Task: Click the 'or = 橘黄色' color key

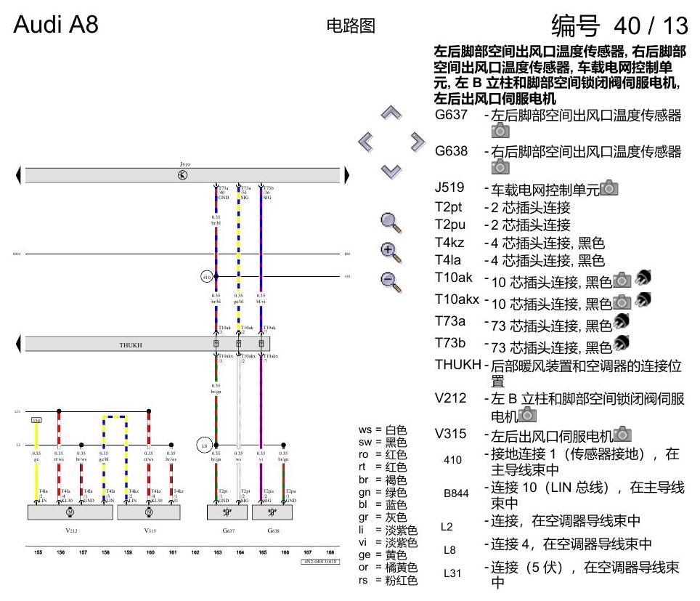Action: pos(388,568)
